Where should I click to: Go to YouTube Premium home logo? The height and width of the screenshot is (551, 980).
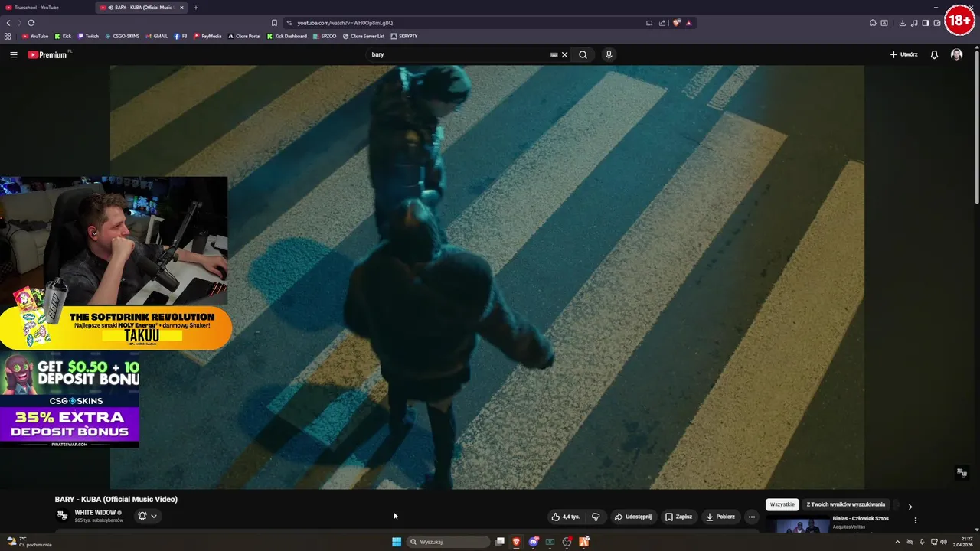pos(47,54)
